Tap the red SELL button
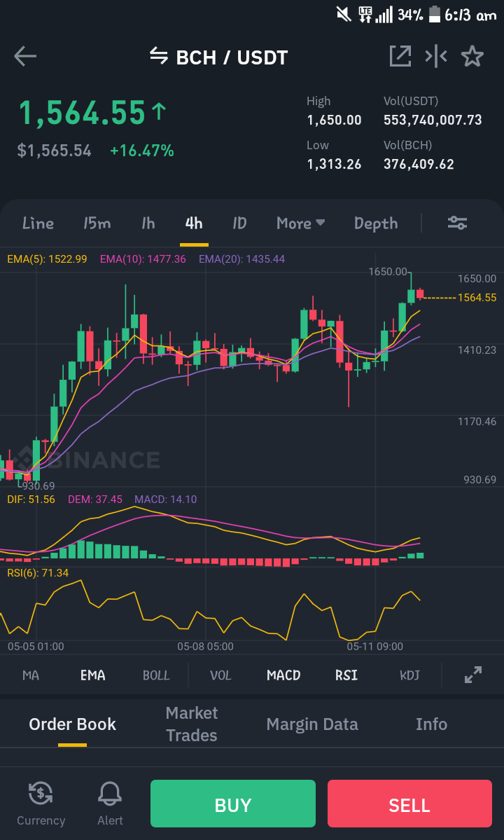Screen dimensions: 504x840 coord(409,804)
